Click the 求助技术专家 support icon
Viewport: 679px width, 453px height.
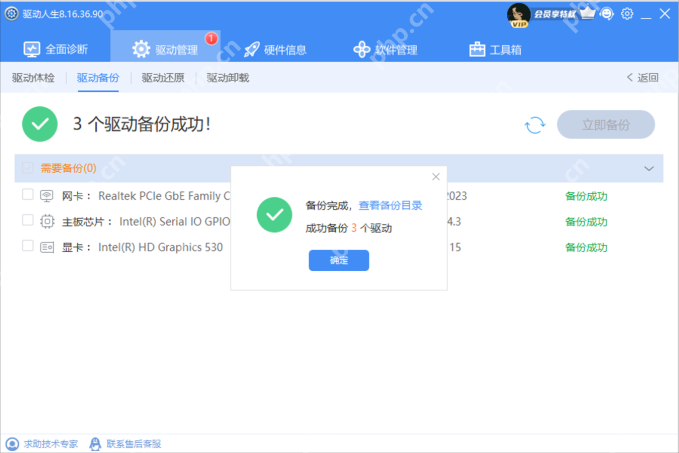coord(12,444)
